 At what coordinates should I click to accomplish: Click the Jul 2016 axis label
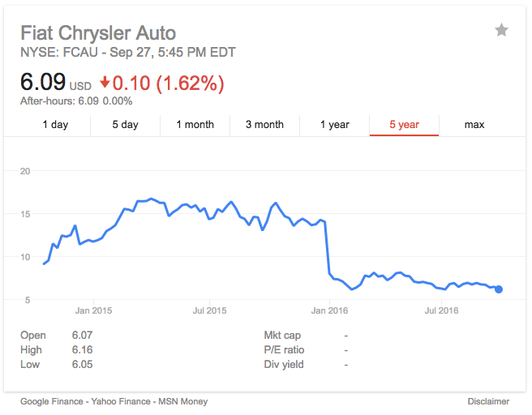[x=441, y=310]
